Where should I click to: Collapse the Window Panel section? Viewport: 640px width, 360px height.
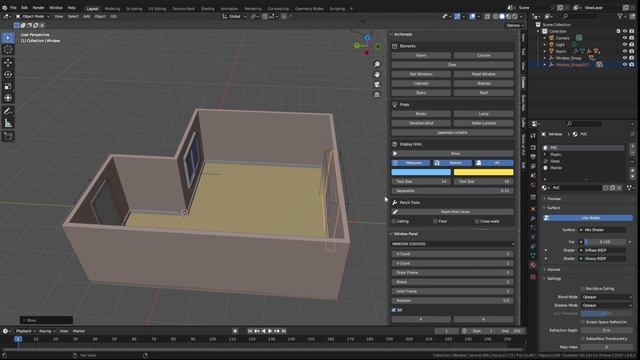(404, 234)
